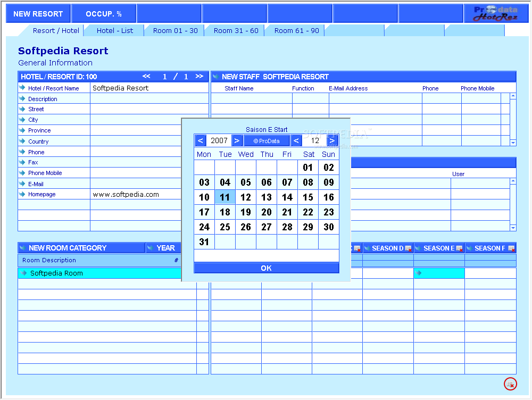Click the Homepage field www.softpedia.com

coord(136,194)
